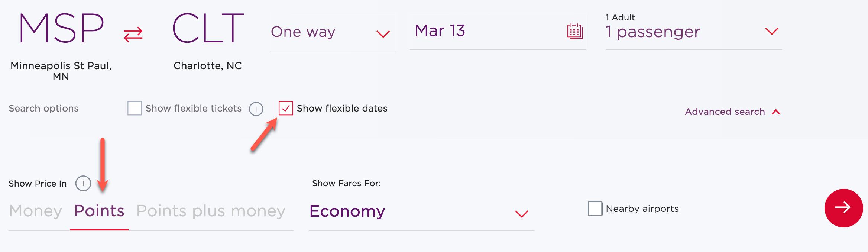Click the Mar 13 date field
Viewport: 868px width, 252px height.
tap(440, 31)
